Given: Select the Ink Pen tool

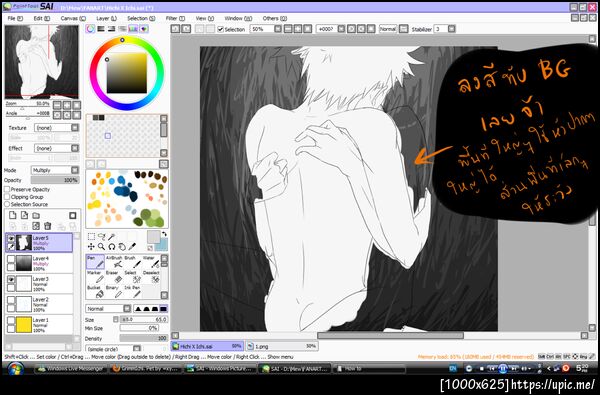Looking at the screenshot, I should point(132,292).
